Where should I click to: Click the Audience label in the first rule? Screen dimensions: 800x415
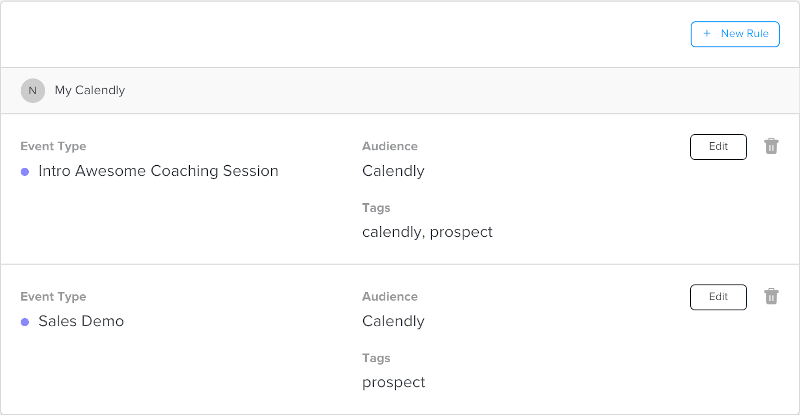coord(390,147)
